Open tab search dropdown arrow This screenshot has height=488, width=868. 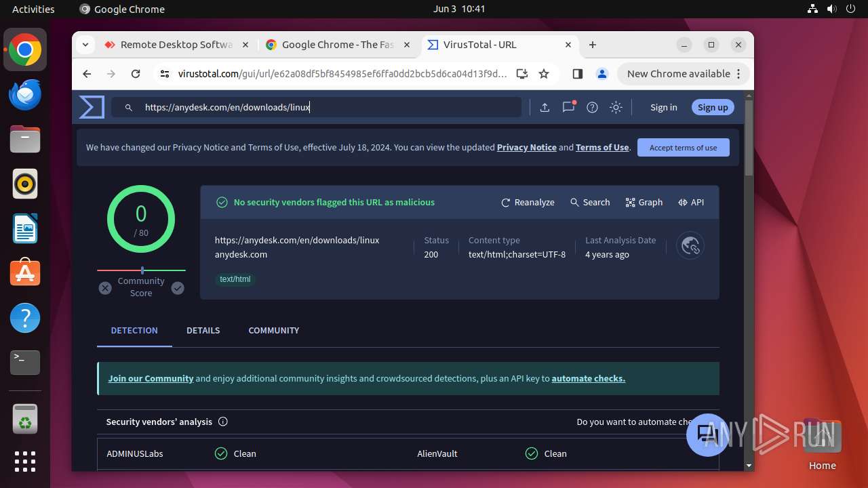click(85, 45)
